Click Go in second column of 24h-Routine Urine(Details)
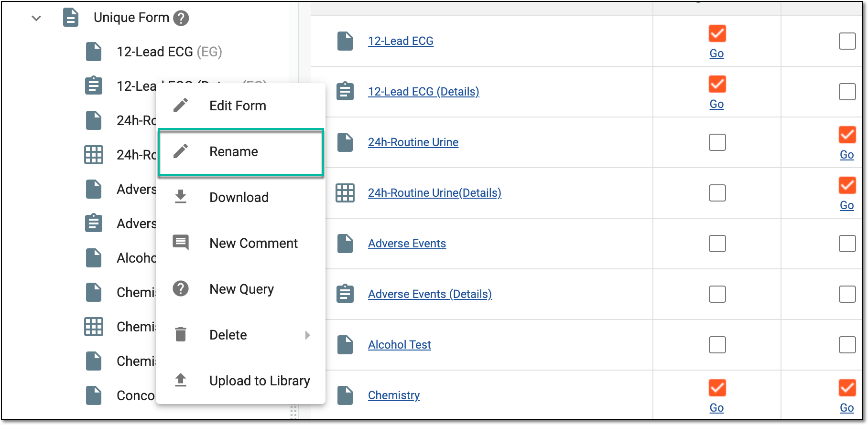The width and height of the screenshot is (868, 425). [x=846, y=205]
